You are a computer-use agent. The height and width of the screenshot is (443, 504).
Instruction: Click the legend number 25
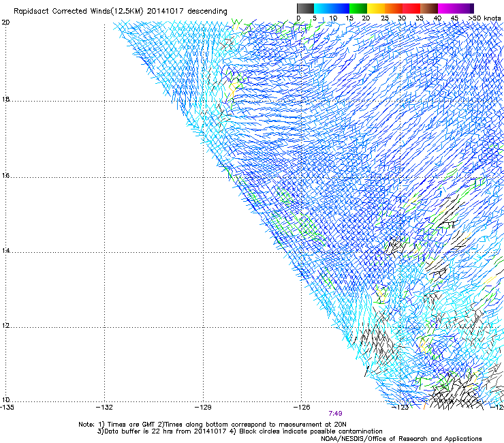pos(385,18)
